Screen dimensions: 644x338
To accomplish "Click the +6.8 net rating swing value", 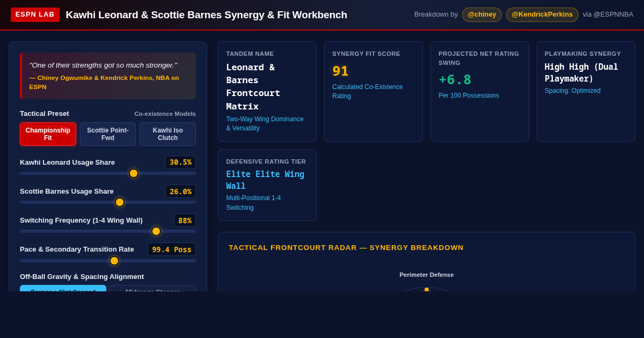I will (x=455, y=79).
